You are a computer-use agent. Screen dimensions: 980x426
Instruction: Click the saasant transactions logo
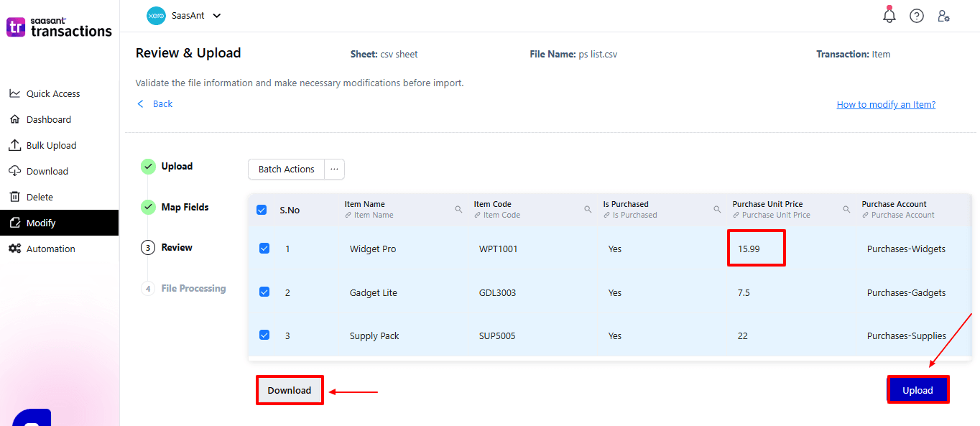(x=60, y=27)
